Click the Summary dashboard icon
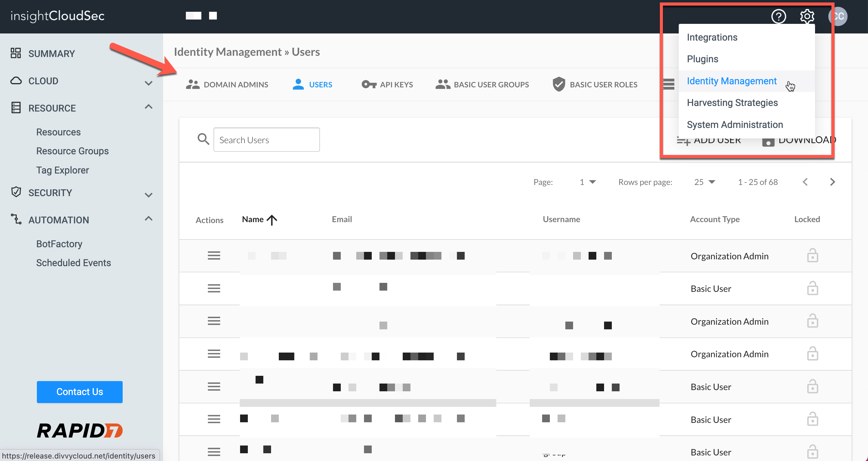The height and width of the screenshot is (461, 868). [15, 53]
